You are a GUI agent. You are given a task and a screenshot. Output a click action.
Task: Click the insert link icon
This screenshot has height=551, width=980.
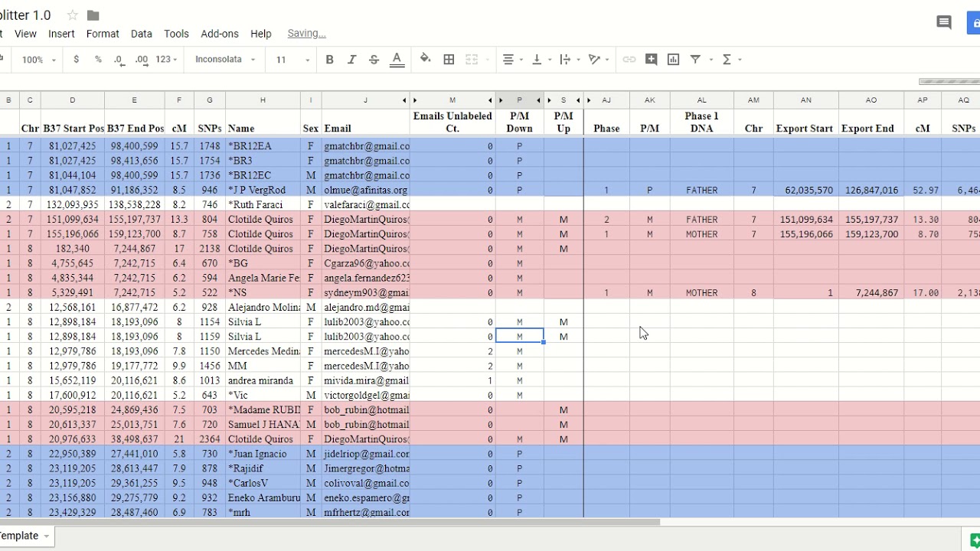pyautogui.click(x=629, y=59)
